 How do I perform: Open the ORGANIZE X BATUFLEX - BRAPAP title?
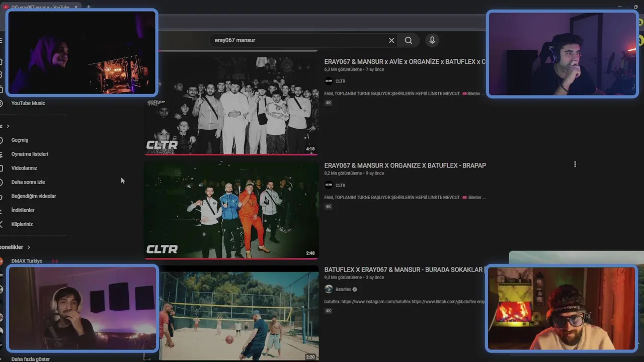405,165
